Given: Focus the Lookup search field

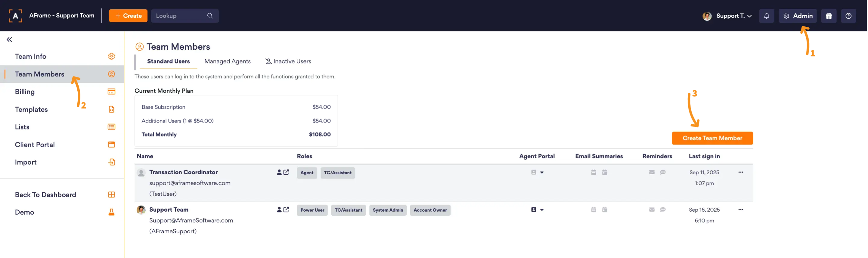Looking at the screenshot, I should point(185,16).
